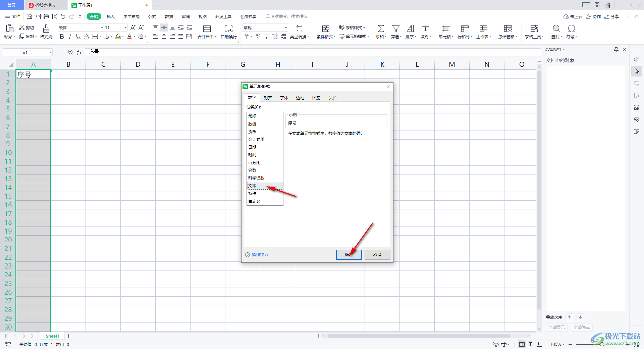
Task: Click the fx insert function icon
Action: coord(79,52)
